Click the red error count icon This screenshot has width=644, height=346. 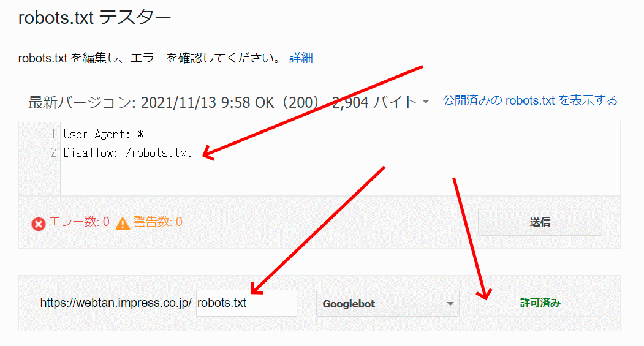coord(39,224)
